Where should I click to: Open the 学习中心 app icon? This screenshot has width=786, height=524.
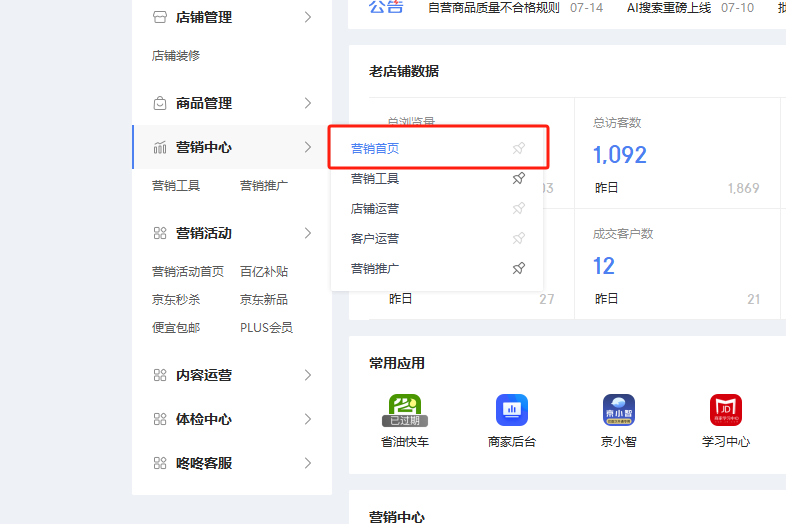(x=725, y=410)
